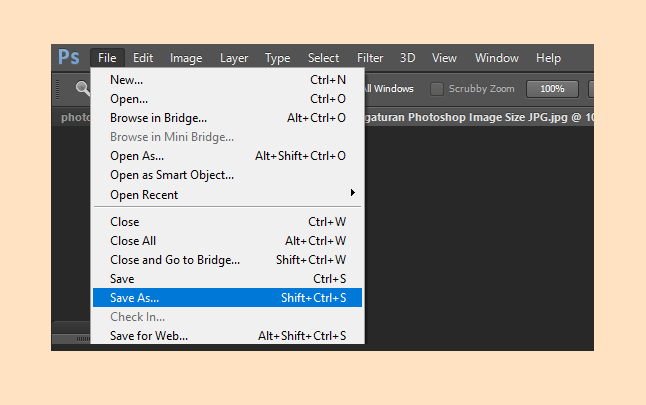Open the View menu
646x405 pixels.
click(444, 58)
